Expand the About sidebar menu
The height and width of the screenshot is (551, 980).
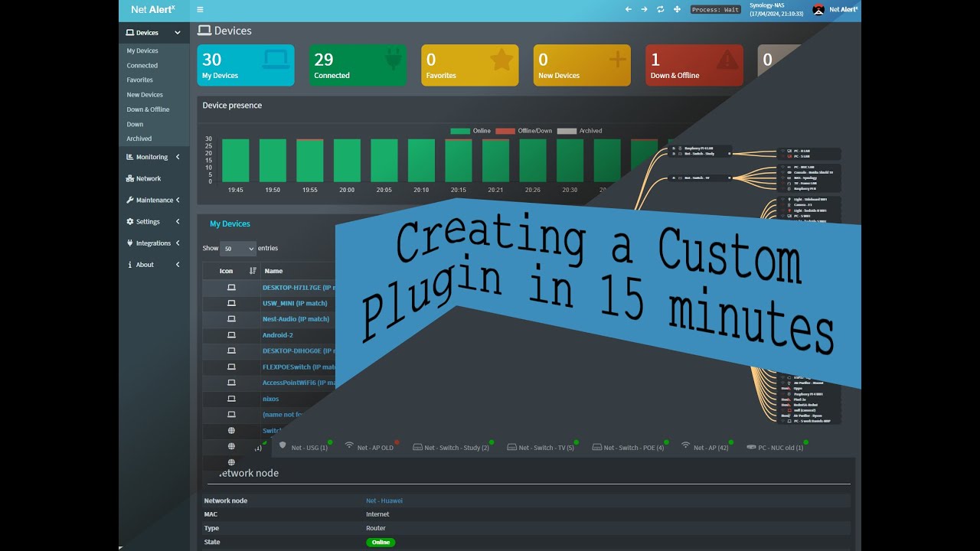point(154,264)
